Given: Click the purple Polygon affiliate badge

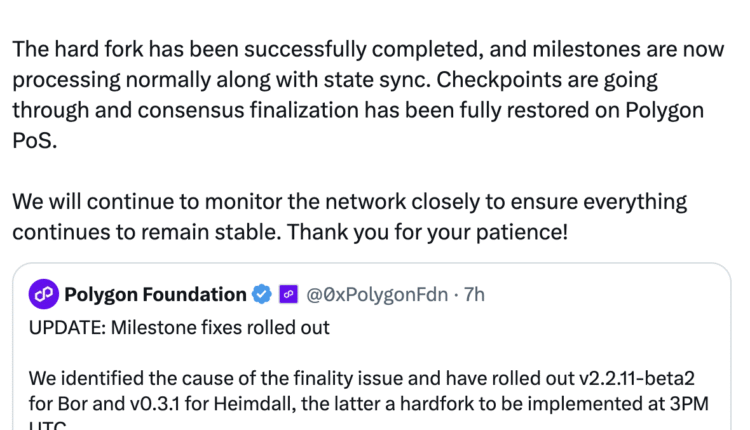Looking at the screenshot, I should tap(288, 295).
